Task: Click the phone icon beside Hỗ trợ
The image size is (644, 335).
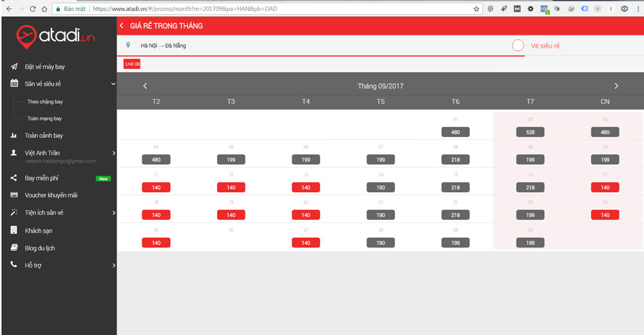Action: point(14,265)
